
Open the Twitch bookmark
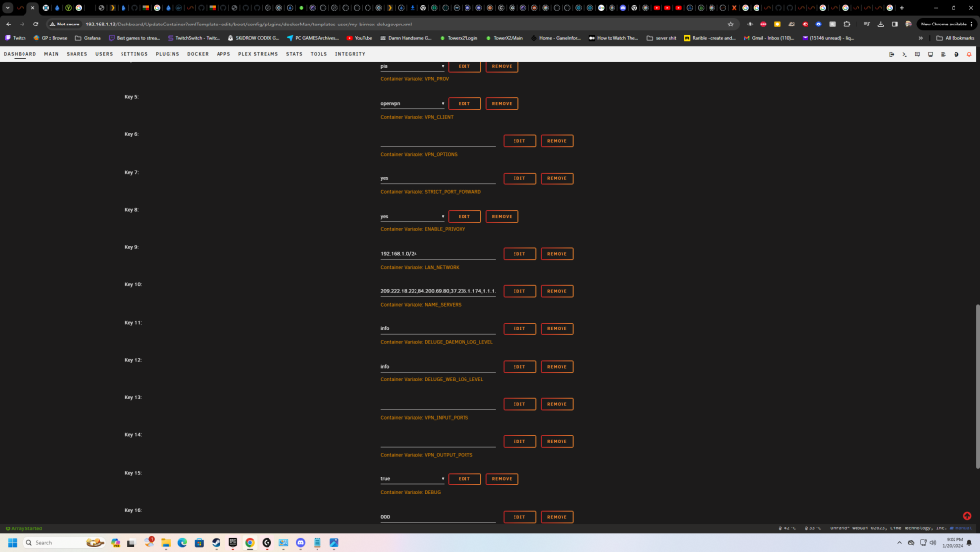point(16,38)
